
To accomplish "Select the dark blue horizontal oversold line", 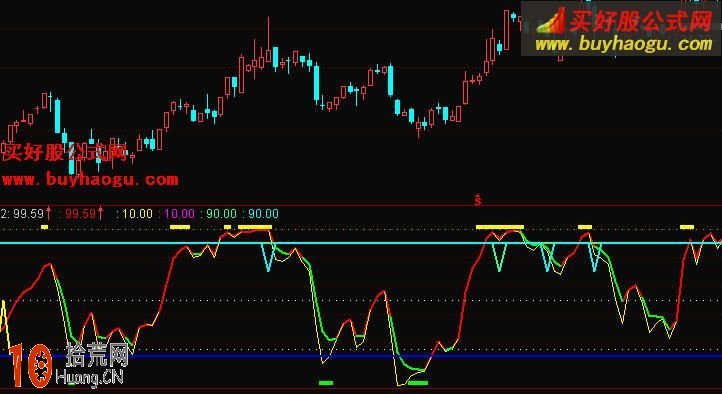I will pyautogui.click(x=361, y=356).
